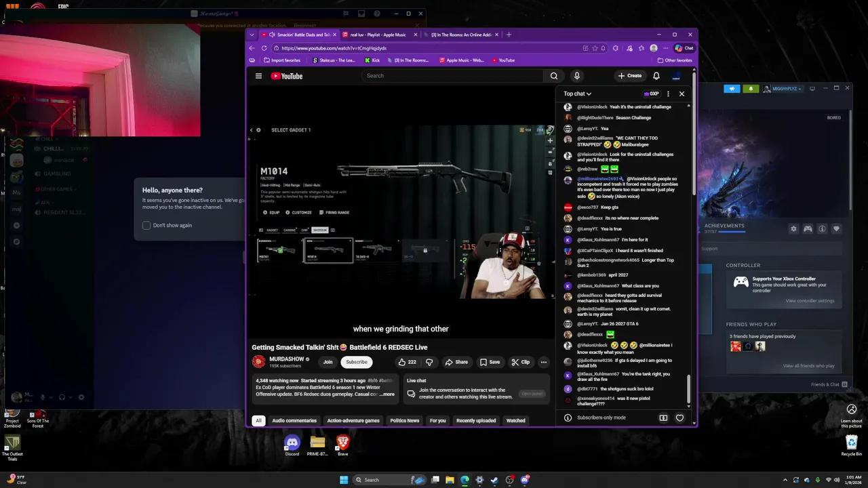868x488 pixels.
Task: Select the Action-adventure games chip
Action: 353,420
